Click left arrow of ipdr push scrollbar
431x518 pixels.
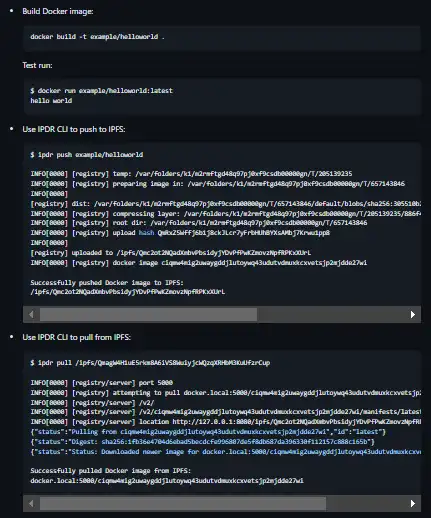pos(31,314)
